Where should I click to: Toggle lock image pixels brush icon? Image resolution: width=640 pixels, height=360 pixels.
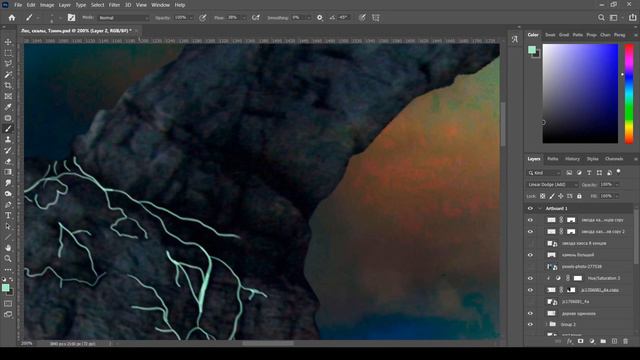552,196
